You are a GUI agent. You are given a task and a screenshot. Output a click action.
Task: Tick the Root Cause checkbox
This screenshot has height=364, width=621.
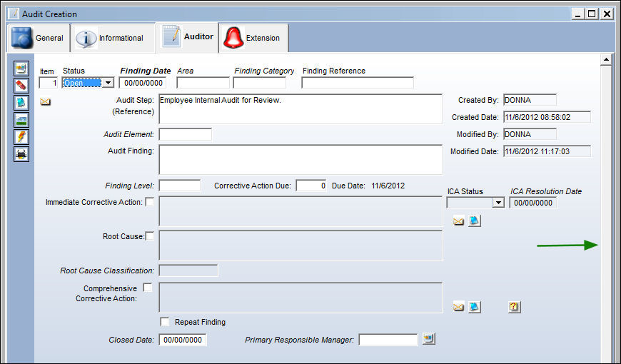150,236
